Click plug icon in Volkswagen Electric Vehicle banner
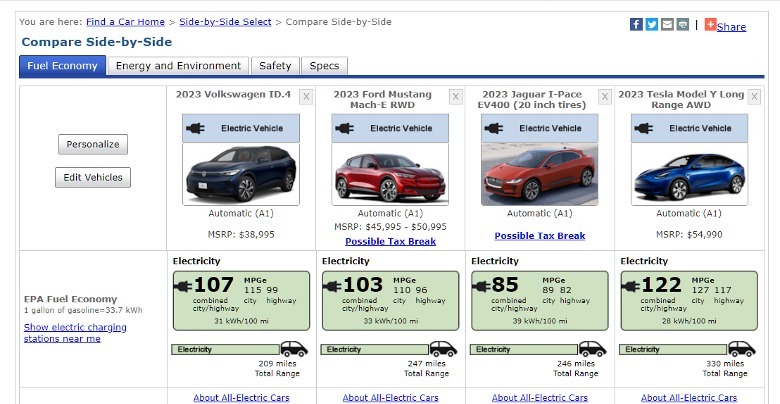The width and height of the screenshot is (780, 404). click(195, 128)
